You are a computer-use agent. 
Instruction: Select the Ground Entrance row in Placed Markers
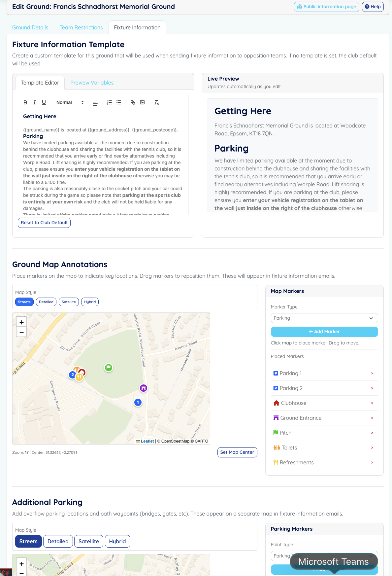tap(324, 418)
